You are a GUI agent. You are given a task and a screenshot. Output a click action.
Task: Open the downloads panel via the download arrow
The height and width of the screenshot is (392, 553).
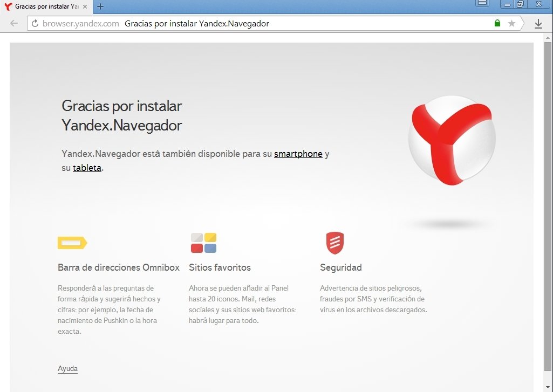pos(539,23)
